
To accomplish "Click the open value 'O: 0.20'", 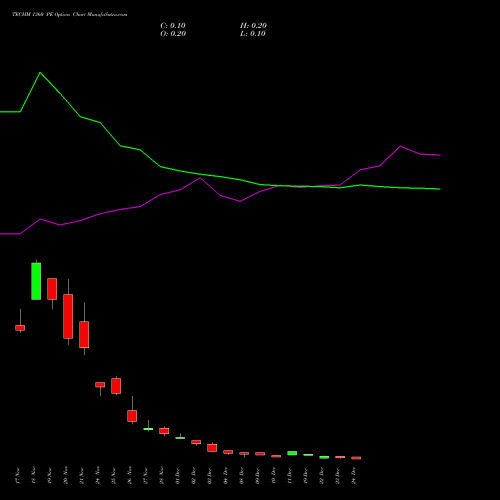I will coord(173,34).
